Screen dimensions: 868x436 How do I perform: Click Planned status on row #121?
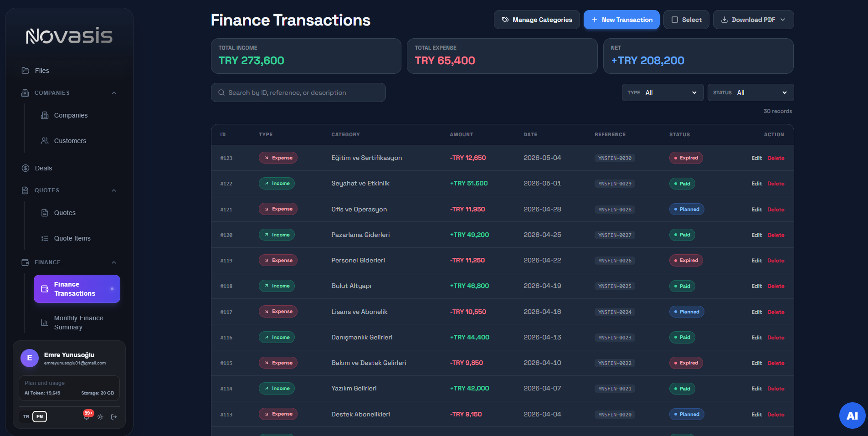pyautogui.click(x=687, y=209)
